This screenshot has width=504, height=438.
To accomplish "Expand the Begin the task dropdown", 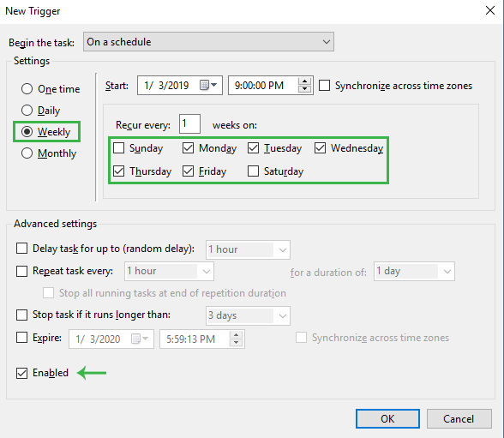I will pyautogui.click(x=208, y=42).
